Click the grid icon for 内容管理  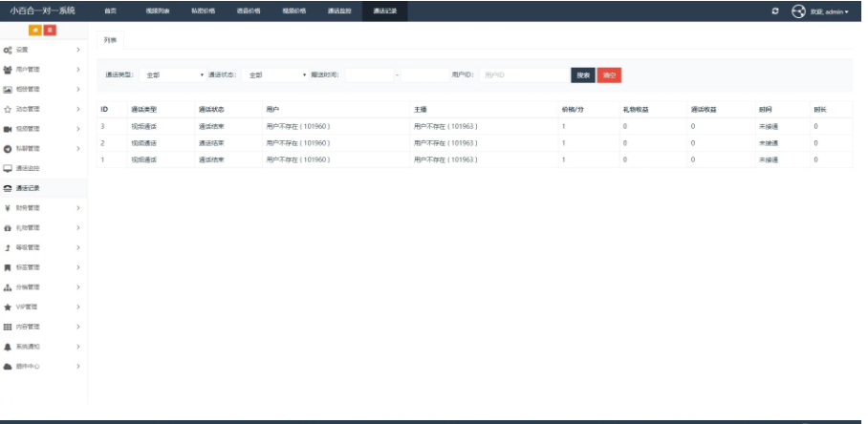coord(8,327)
